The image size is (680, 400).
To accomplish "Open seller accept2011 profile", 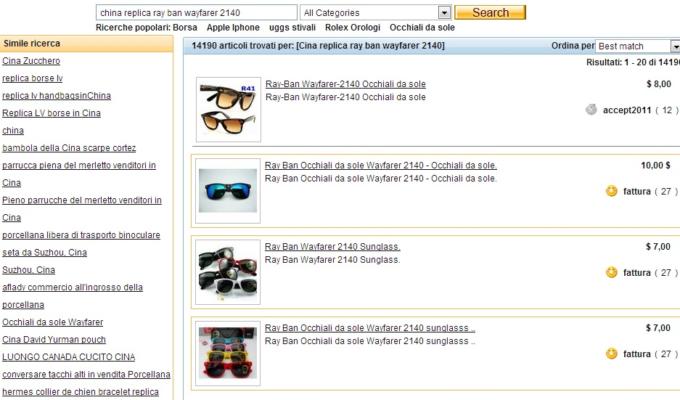I will coord(627,110).
